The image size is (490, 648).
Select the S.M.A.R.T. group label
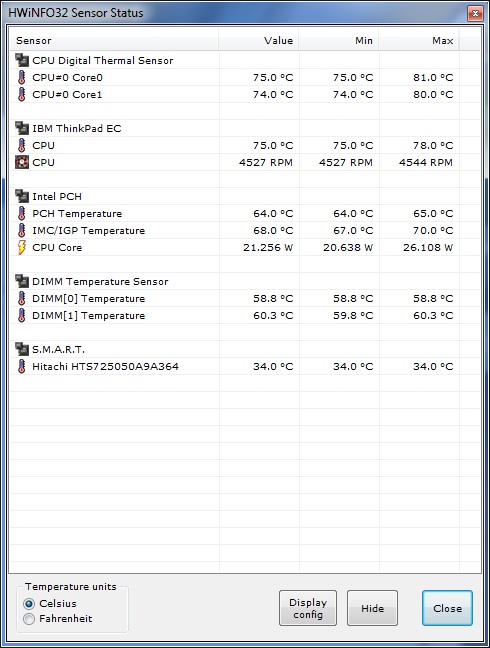59,350
